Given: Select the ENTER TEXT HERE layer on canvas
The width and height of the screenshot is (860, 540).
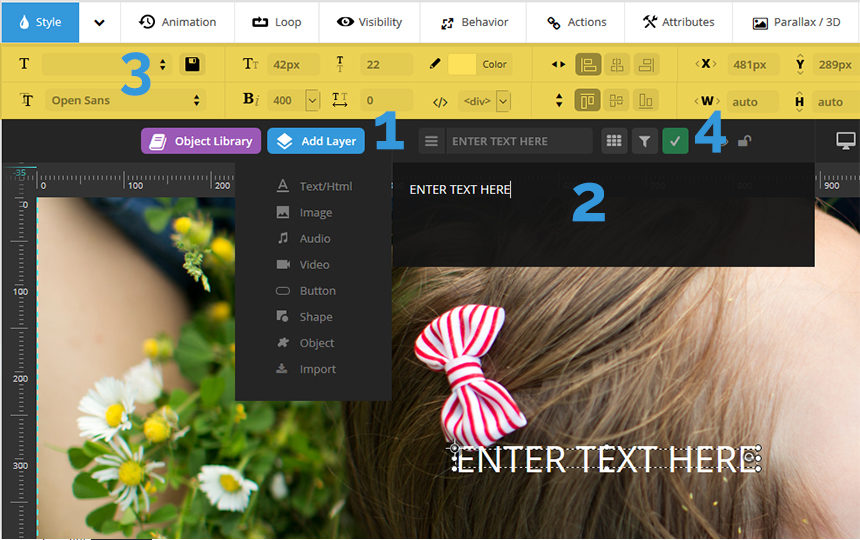Looking at the screenshot, I should [607, 459].
